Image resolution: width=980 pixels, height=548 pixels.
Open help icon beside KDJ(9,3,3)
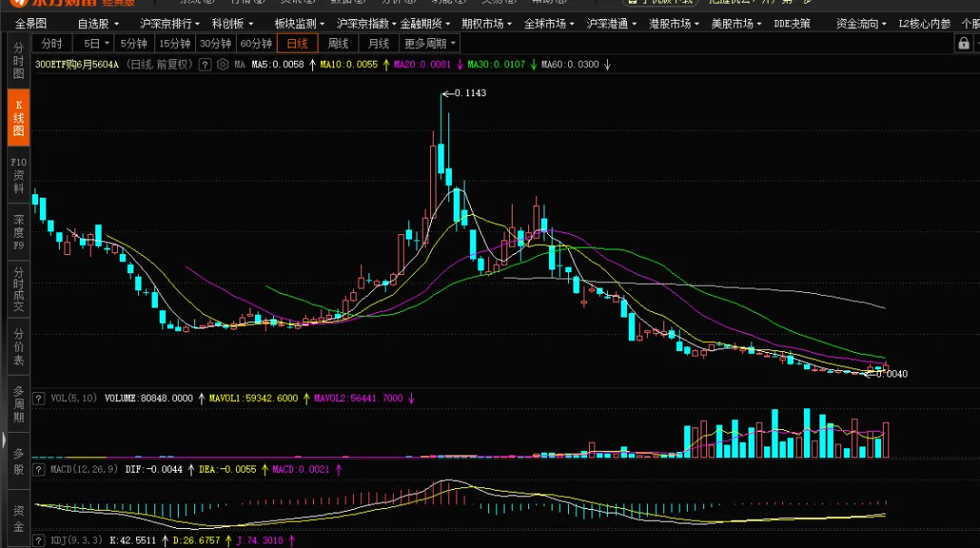point(39,541)
